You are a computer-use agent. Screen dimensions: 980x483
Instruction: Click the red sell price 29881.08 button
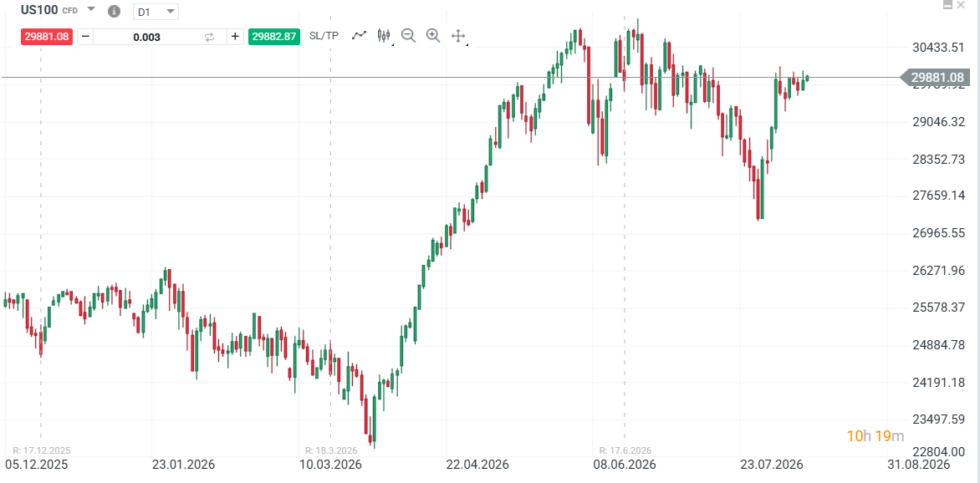click(x=47, y=36)
